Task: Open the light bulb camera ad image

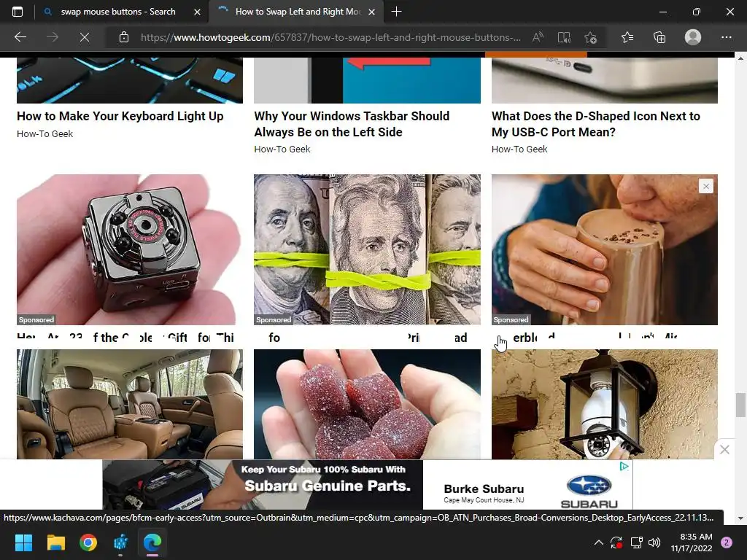Action: pyautogui.click(x=605, y=404)
